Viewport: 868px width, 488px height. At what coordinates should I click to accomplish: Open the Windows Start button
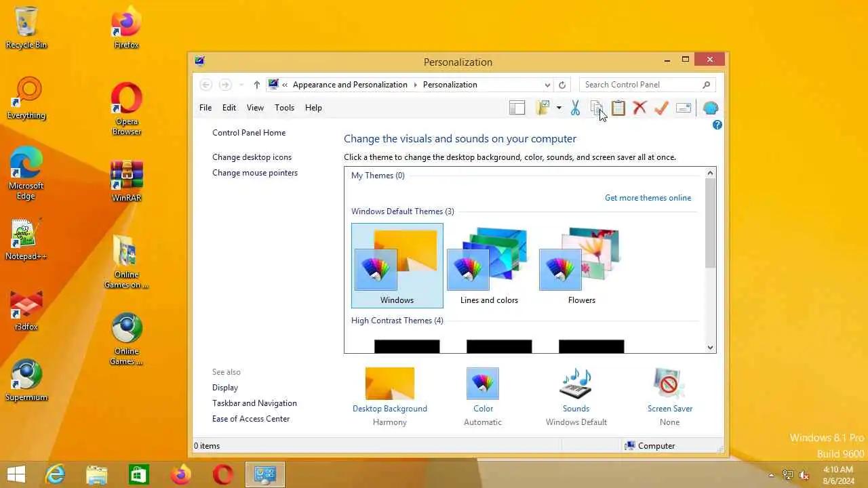click(x=16, y=475)
